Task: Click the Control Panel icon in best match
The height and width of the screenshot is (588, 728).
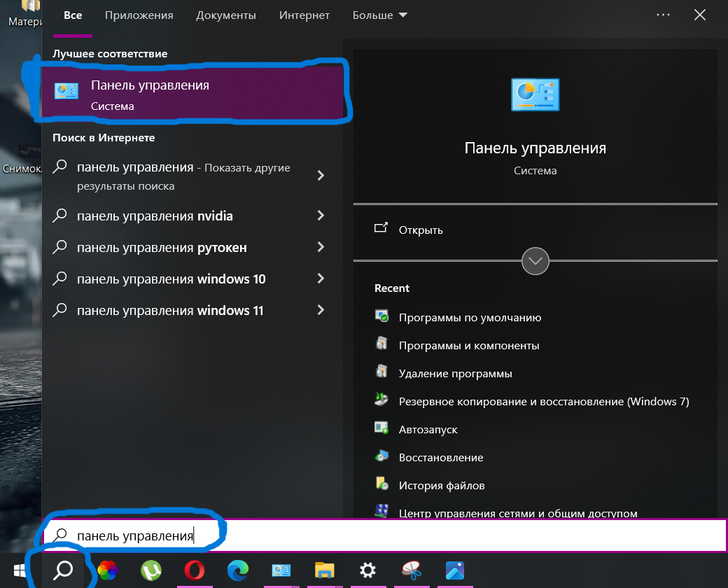Action: [66, 91]
